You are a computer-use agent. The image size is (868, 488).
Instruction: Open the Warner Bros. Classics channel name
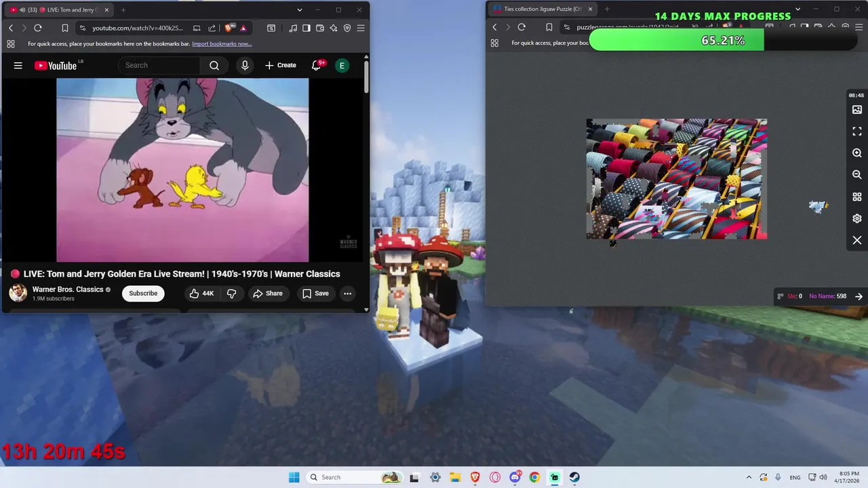[x=68, y=289]
